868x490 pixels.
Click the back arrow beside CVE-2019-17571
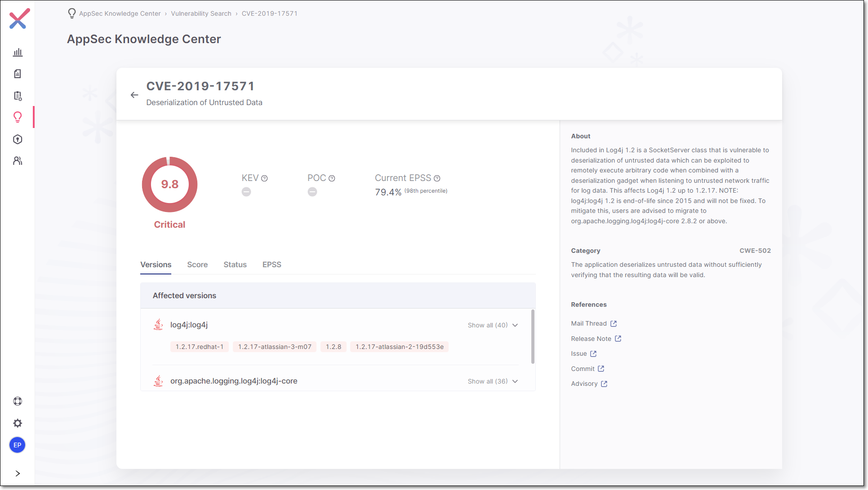pos(134,95)
